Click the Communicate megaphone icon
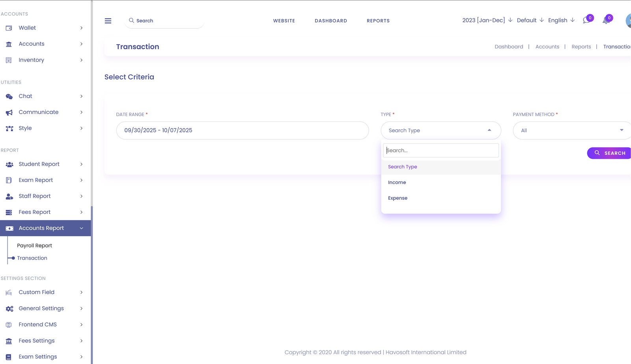 pos(9,112)
